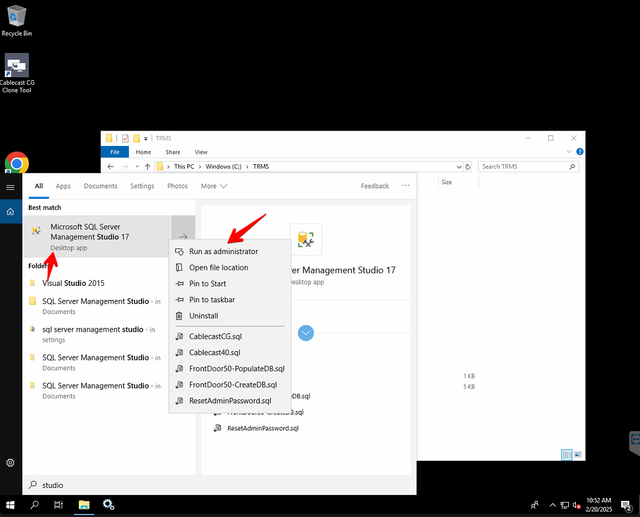Open the notification action center icon

[x=627, y=505]
